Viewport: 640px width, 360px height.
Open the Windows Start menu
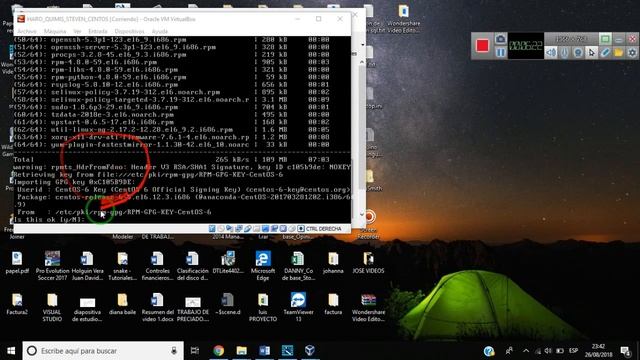(11, 351)
